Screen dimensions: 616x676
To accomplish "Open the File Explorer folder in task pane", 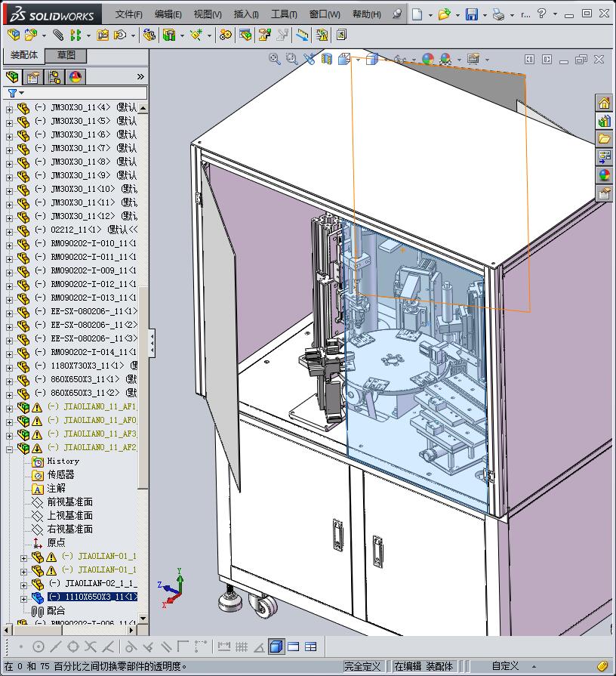I will 605,139.
